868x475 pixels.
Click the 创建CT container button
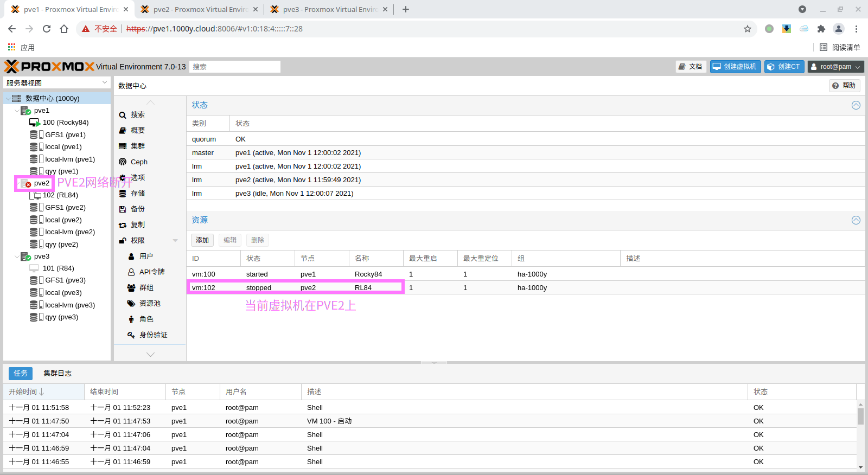[x=784, y=67]
